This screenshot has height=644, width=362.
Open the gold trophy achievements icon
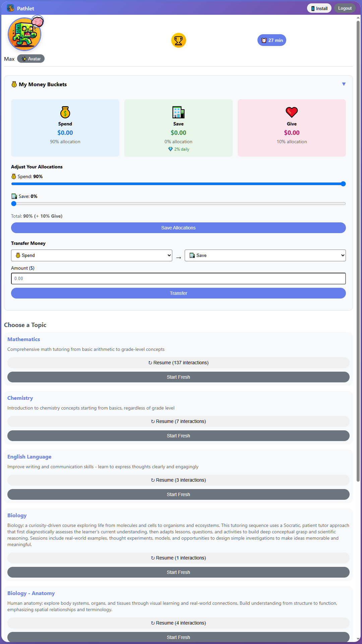[179, 40]
